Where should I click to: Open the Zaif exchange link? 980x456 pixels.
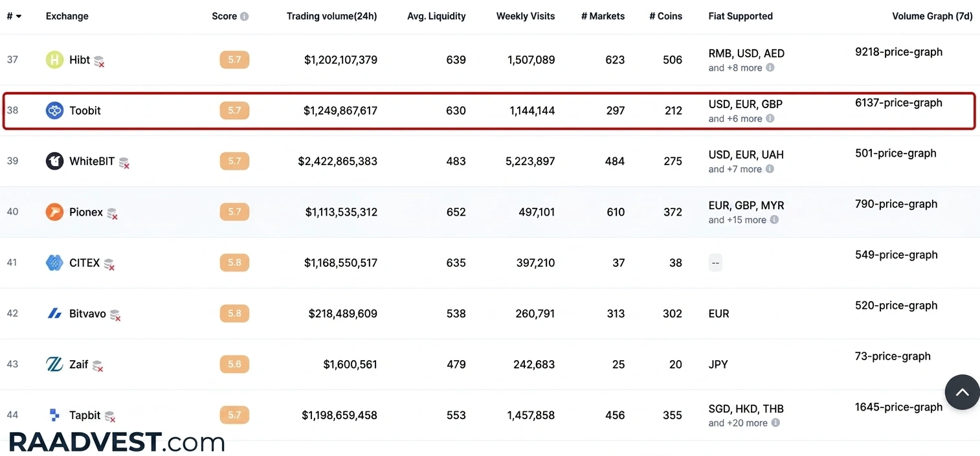79,364
